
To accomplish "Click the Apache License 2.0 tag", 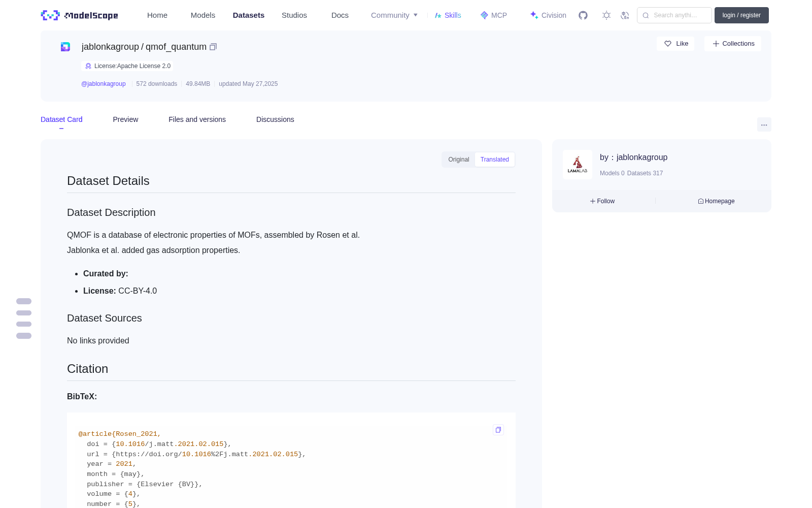I will (x=127, y=66).
